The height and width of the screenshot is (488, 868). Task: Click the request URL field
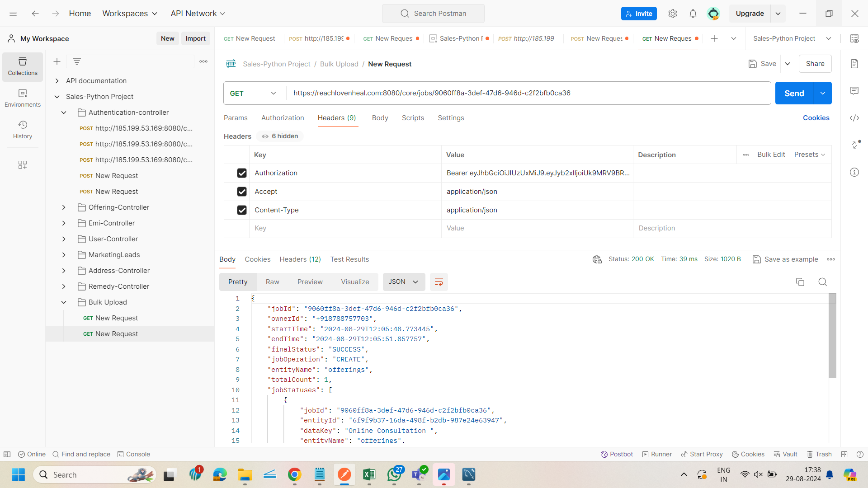click(528, 93)
